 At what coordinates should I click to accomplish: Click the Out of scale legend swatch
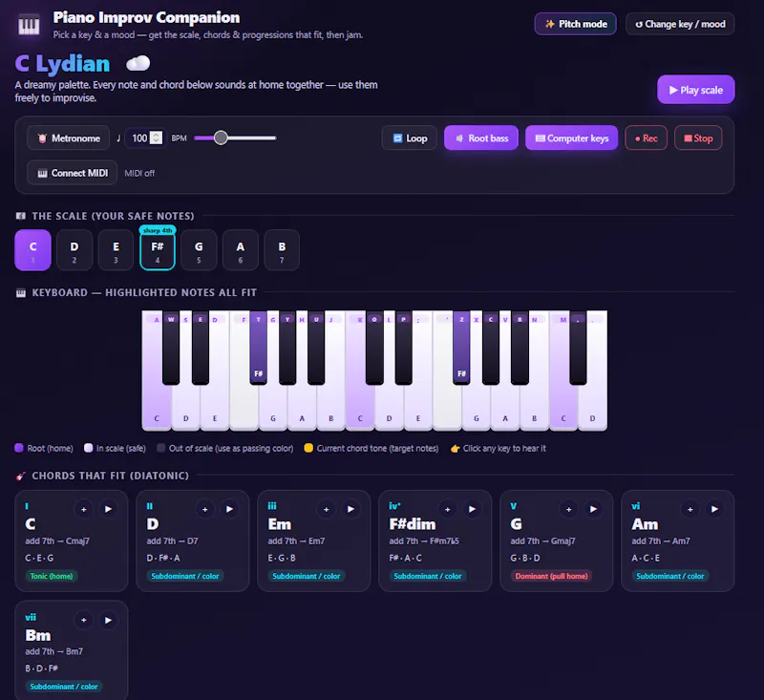click(x=160, y=448)
